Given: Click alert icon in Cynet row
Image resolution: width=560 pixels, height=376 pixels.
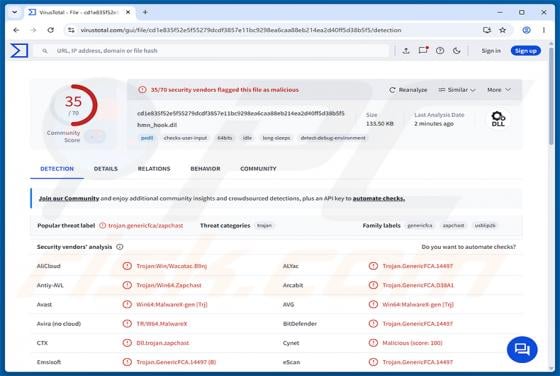Looking at the screenshot, I should (373, 343).
